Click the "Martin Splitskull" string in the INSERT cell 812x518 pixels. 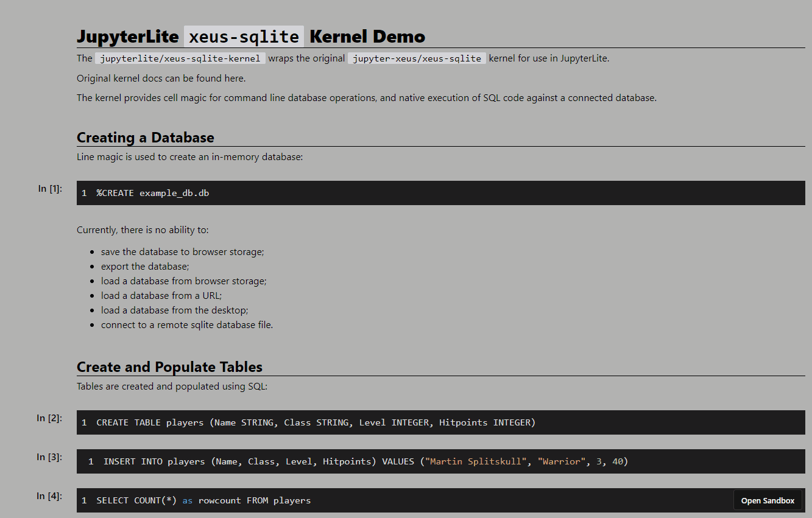pos(477,461)
